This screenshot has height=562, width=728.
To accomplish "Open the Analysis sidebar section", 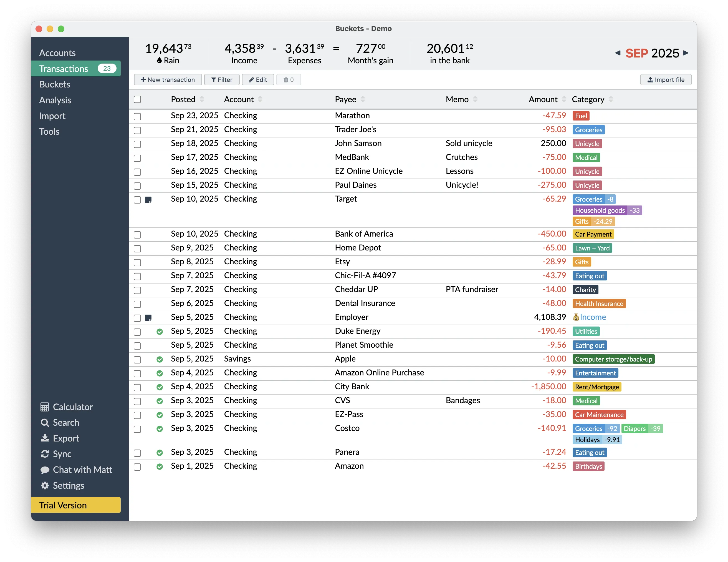I will click(55, 100).
